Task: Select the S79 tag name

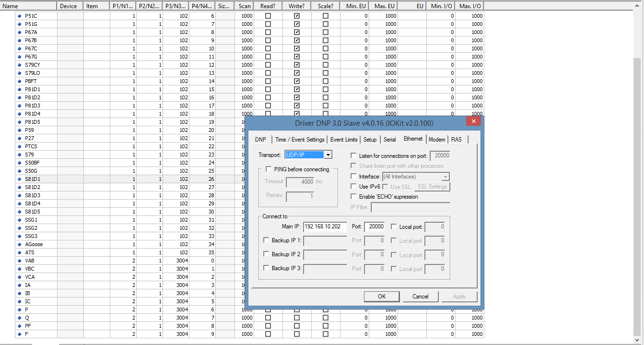Action: point(29,155)
